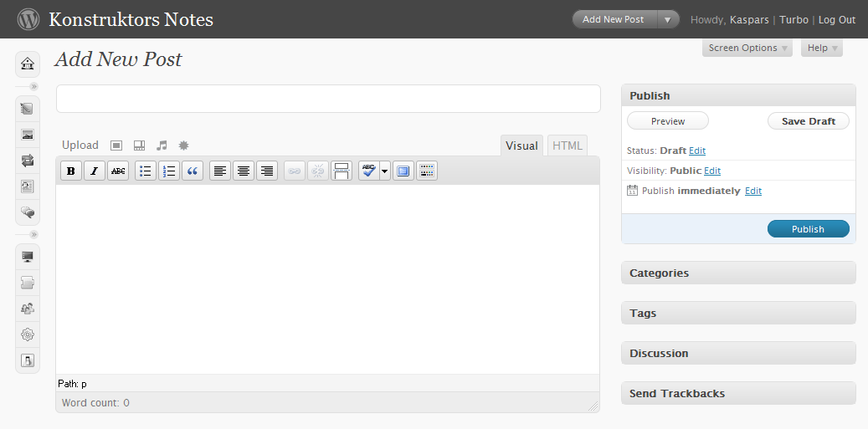Expand the Categories box

click(738, 273)
